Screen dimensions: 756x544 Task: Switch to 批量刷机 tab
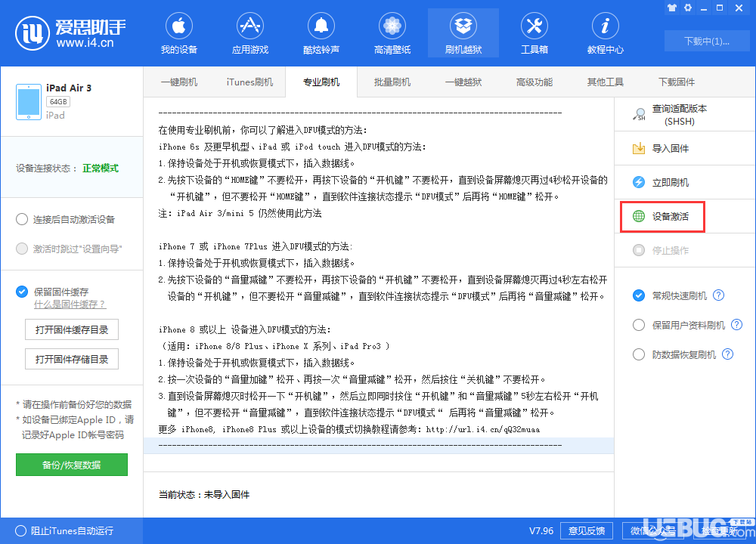pyautogui.click(x=392, y=82)
